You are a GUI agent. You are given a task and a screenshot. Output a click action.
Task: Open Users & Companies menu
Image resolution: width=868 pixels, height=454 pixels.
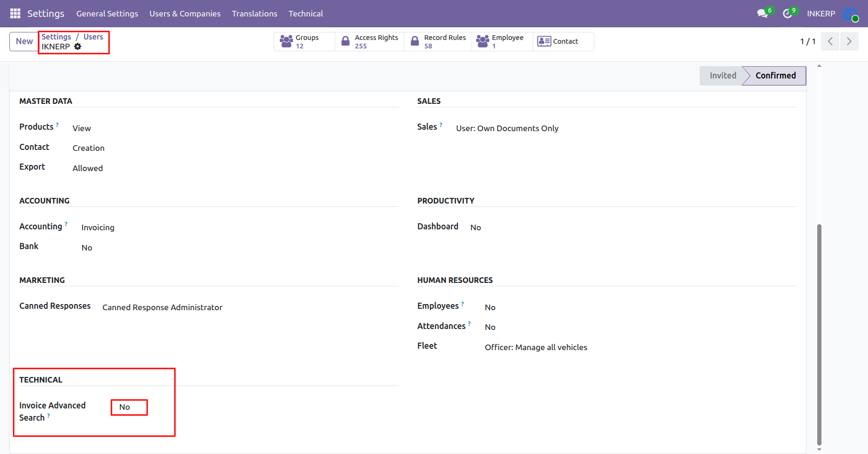pos(185,14)
